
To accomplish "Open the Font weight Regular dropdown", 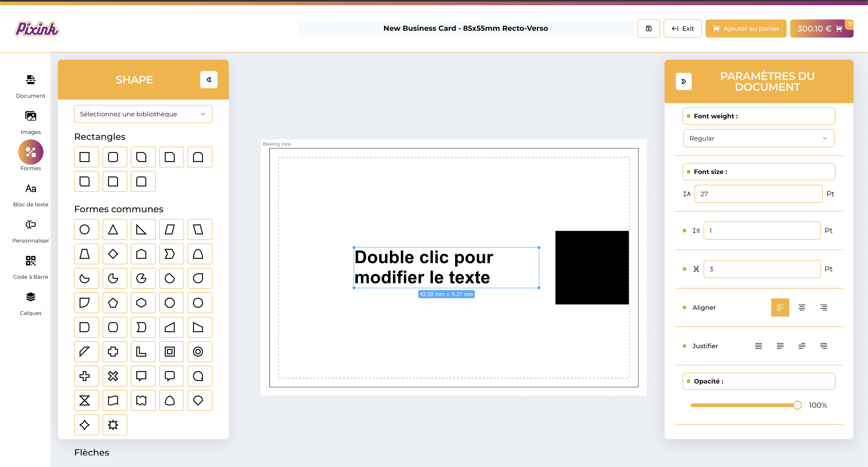I will point(759,138).
